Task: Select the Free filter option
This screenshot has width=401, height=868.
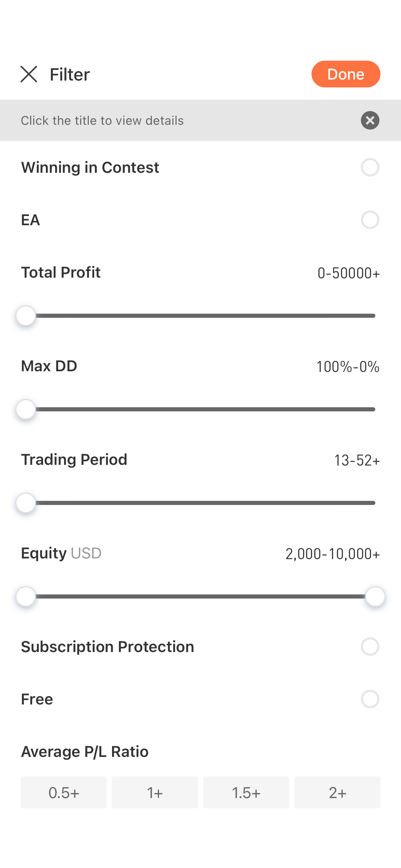Action: click(370, 699)
